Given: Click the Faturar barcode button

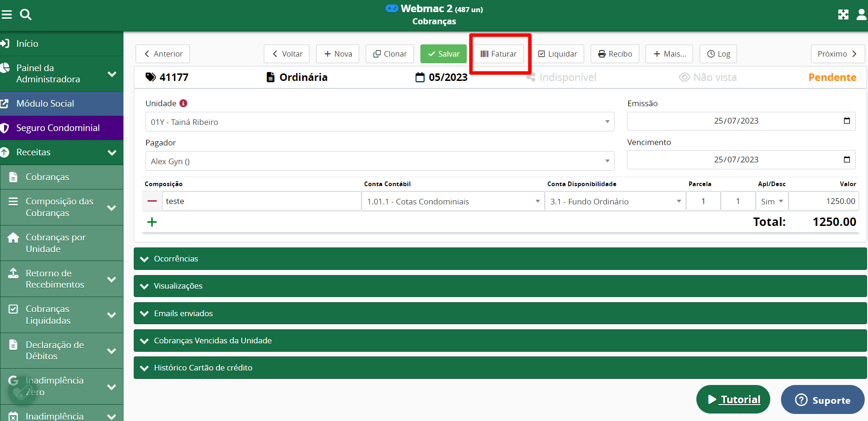Looking at the screenshot, I should coord(499,54).
